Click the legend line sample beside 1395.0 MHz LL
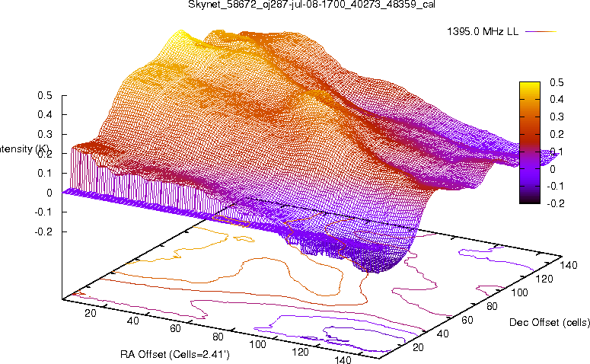This screenshot has height=364, width=590. pyautogui.click(x=541, y=32)
